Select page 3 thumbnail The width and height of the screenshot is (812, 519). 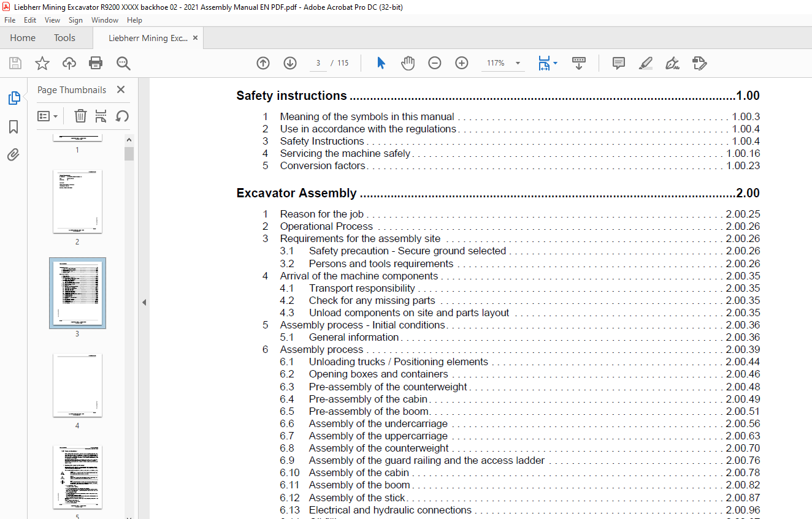77,293
